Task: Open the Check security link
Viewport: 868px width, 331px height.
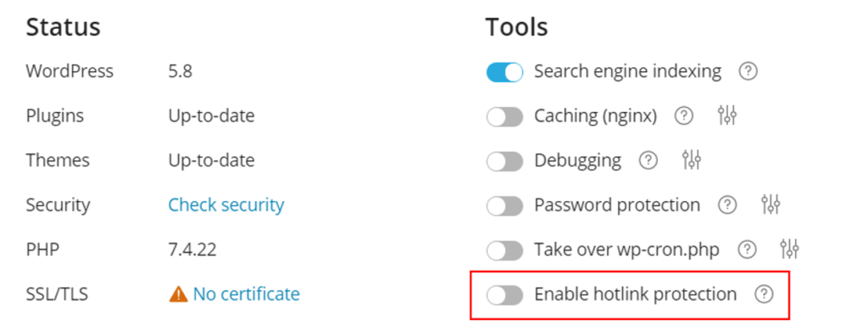Action: [x=225, y=205]
